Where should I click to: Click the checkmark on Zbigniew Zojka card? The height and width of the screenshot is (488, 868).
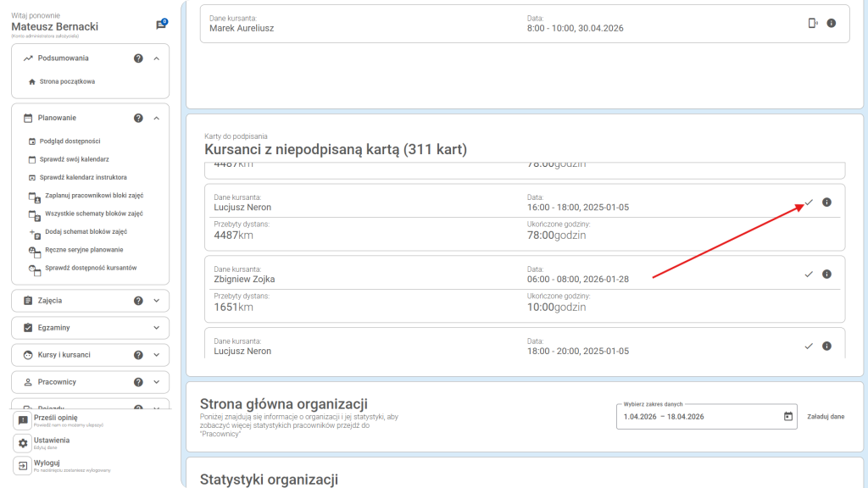coord(809,274)
